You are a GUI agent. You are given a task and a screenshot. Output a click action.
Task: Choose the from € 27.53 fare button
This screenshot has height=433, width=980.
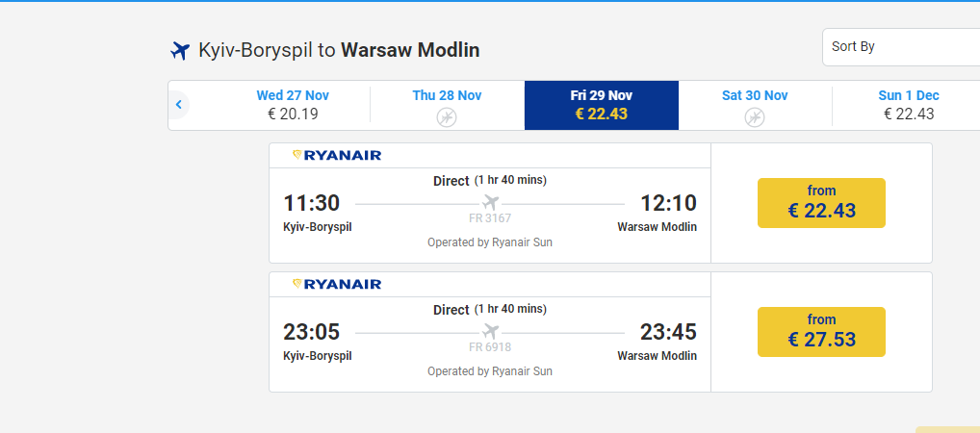click(821, 332)
